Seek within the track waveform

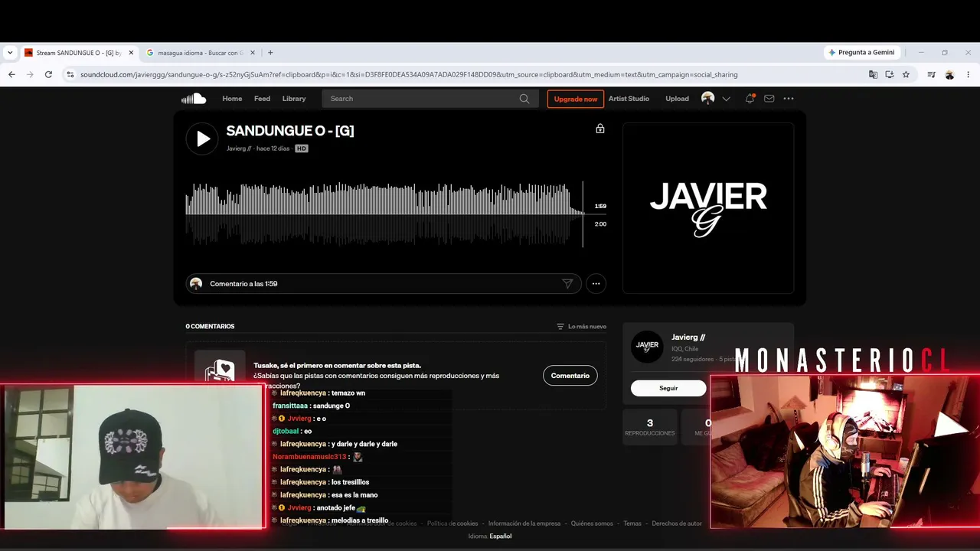click(x=384, y=214)
